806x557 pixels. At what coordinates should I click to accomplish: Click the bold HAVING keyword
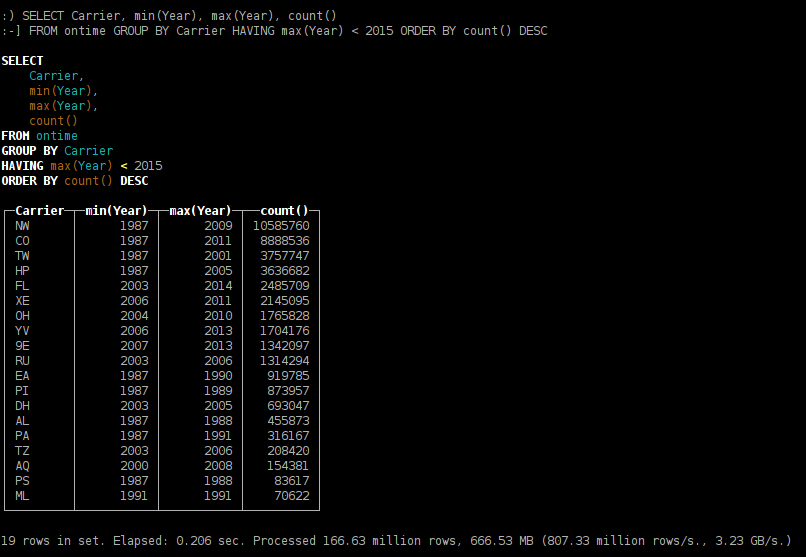(x=22, y=166)
